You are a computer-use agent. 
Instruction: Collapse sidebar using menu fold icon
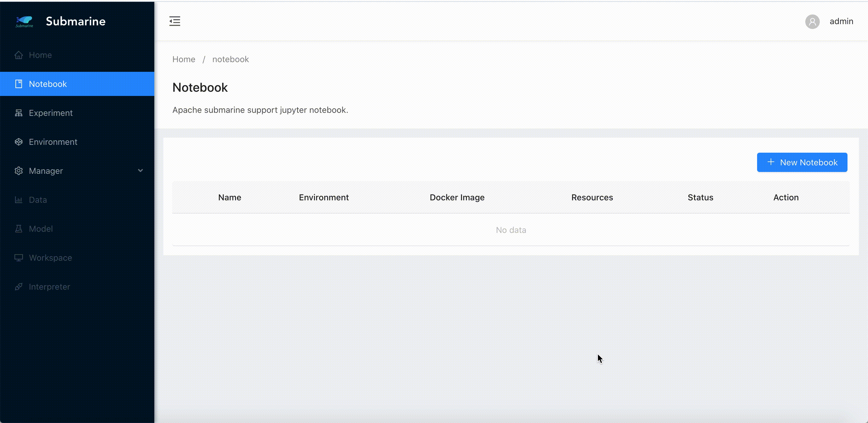click(175, 21)
